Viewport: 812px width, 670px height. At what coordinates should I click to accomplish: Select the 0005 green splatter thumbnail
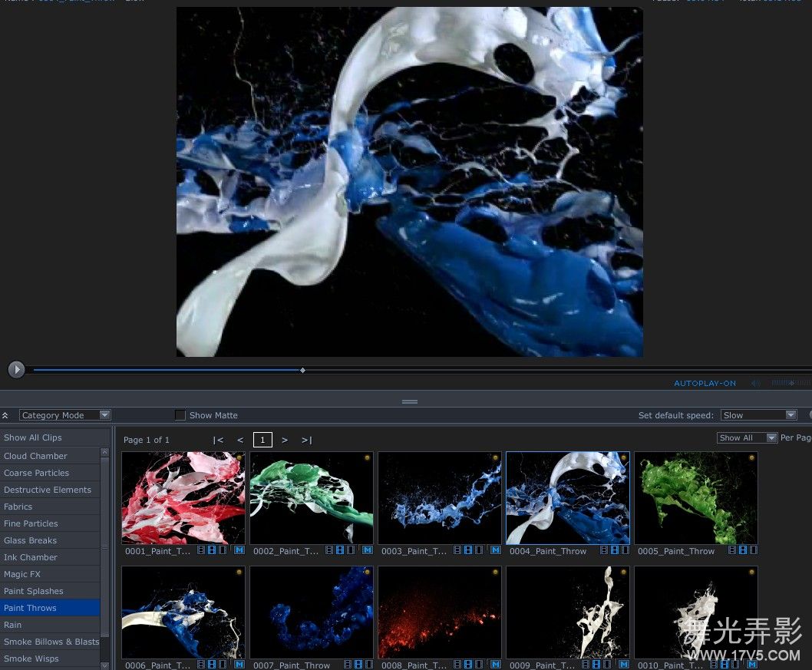[696, 498]
